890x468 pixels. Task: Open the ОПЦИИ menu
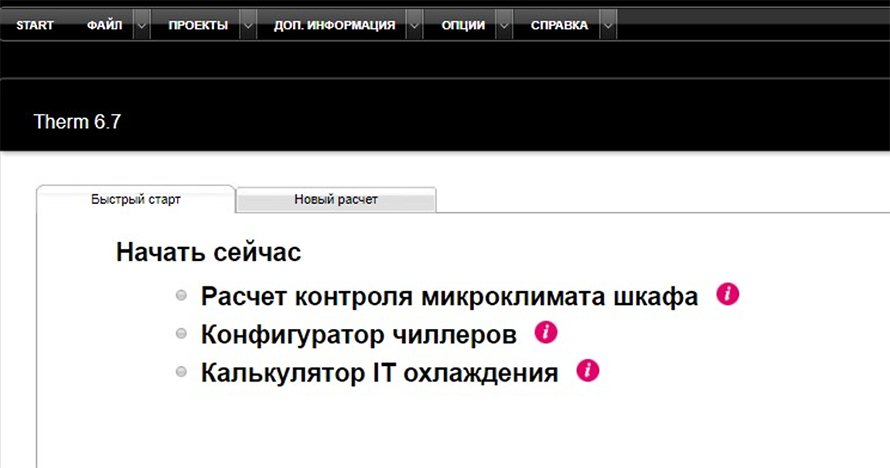[463, 26]
